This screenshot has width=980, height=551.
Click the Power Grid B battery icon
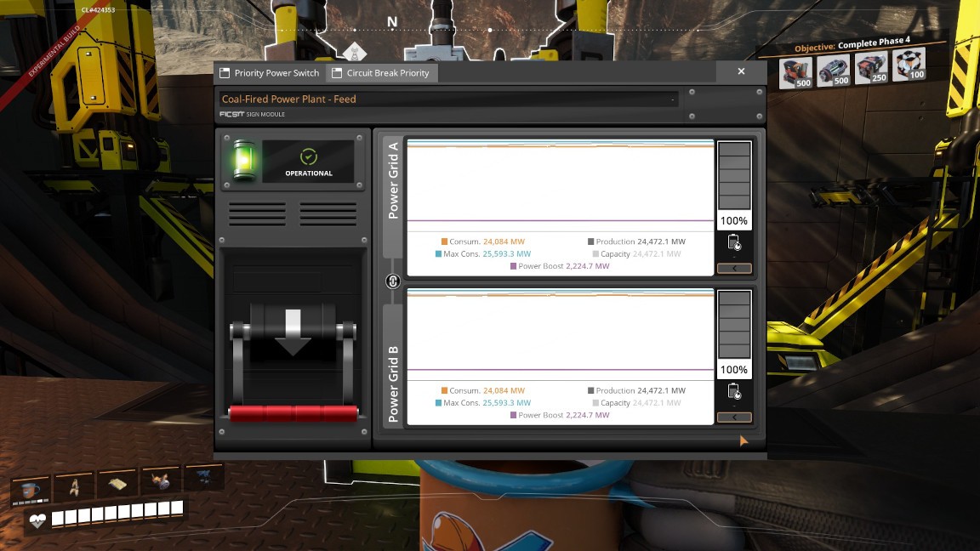click(733, 391)
